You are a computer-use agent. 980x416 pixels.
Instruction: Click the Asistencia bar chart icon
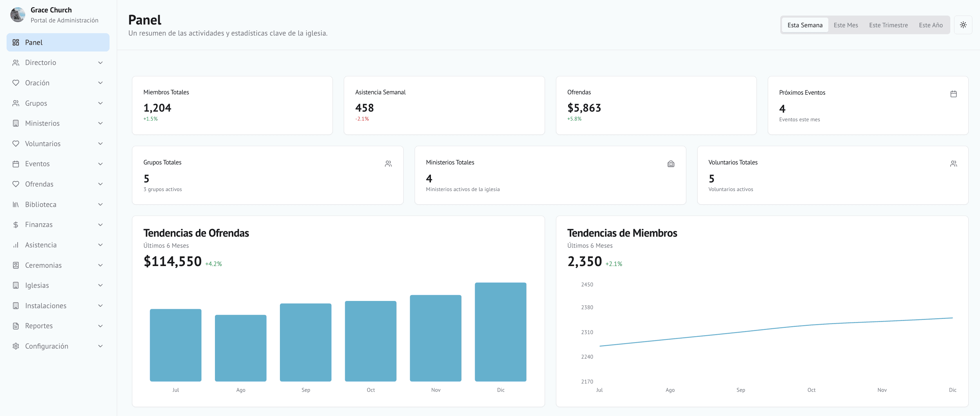pos(16,245)
